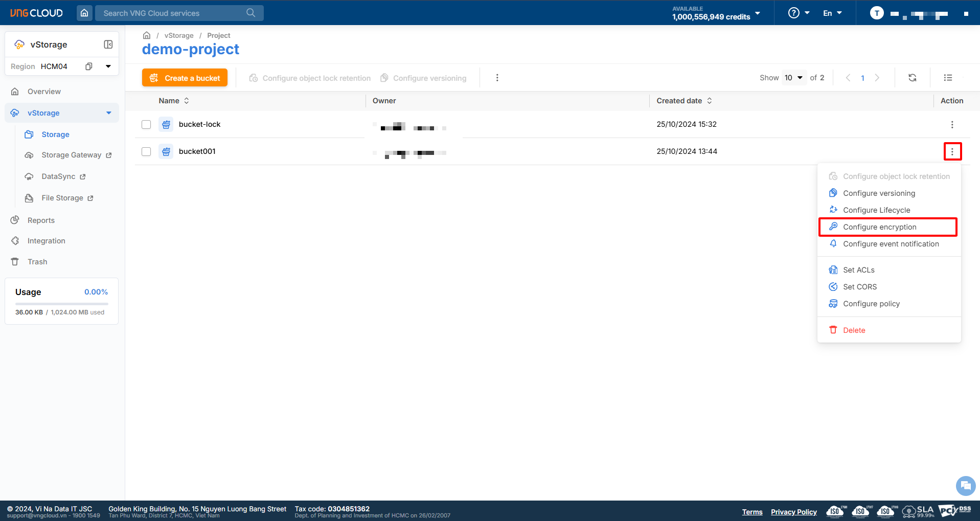
Task: Select Set CORS in the menu
Action: click(859, 287)
